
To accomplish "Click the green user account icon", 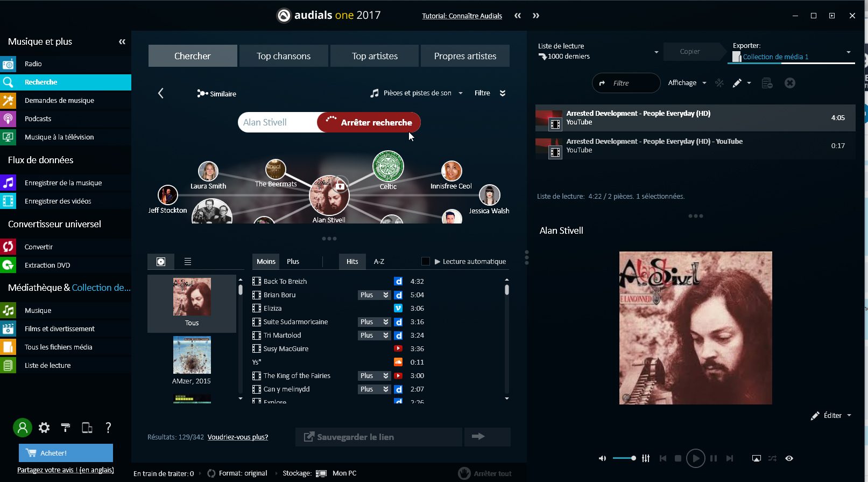I will point(23,428).
